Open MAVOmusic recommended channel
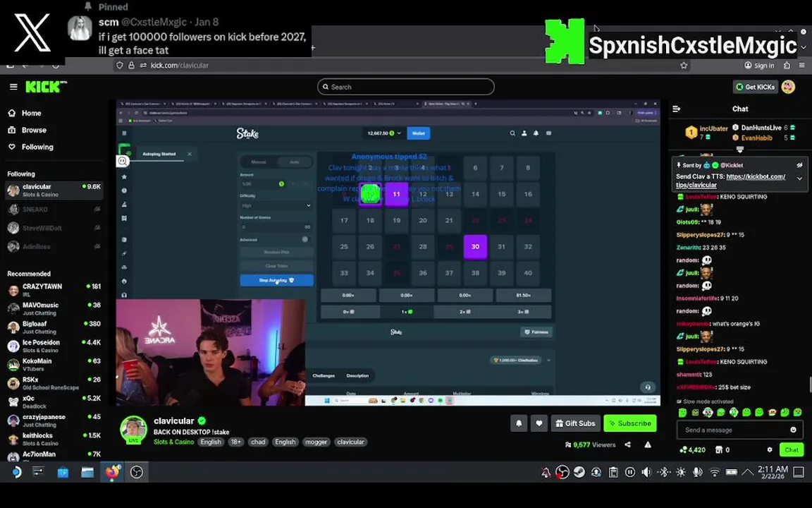Image resolution: width=812 pixels, height=508 pixels. click(x=54, y=308)
